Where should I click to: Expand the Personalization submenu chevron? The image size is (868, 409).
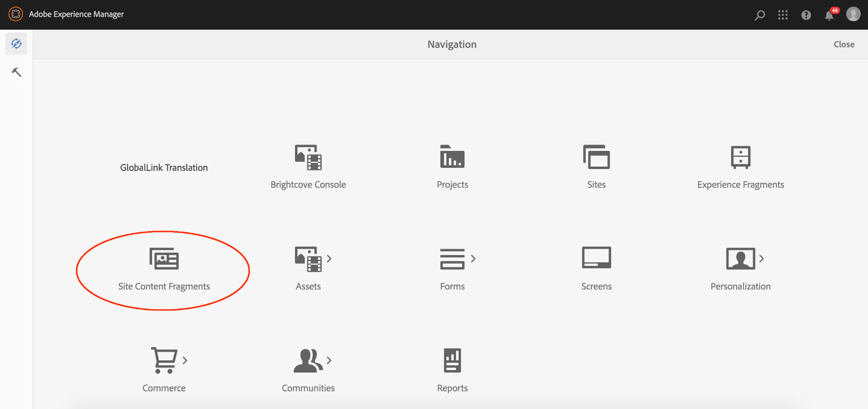[x=761, y=259]
